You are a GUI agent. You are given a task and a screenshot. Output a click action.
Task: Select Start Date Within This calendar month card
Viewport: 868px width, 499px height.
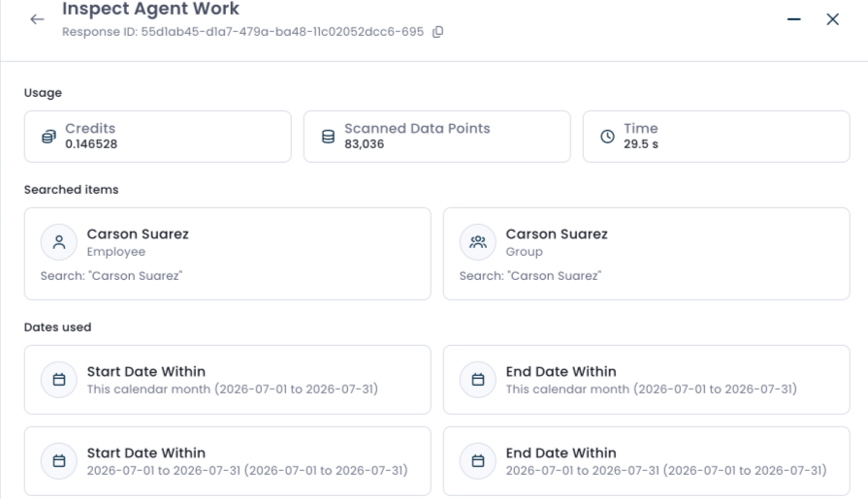pos(228,380)
